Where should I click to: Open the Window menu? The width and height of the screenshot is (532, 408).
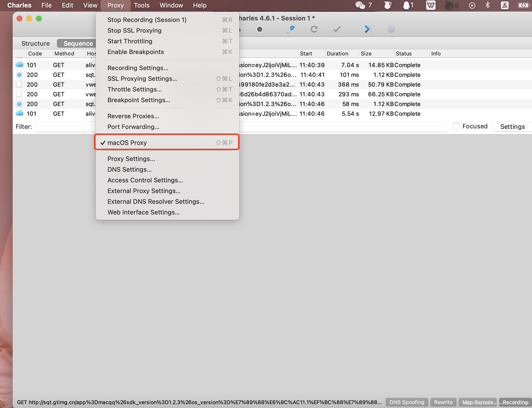(x=171, y=5)
